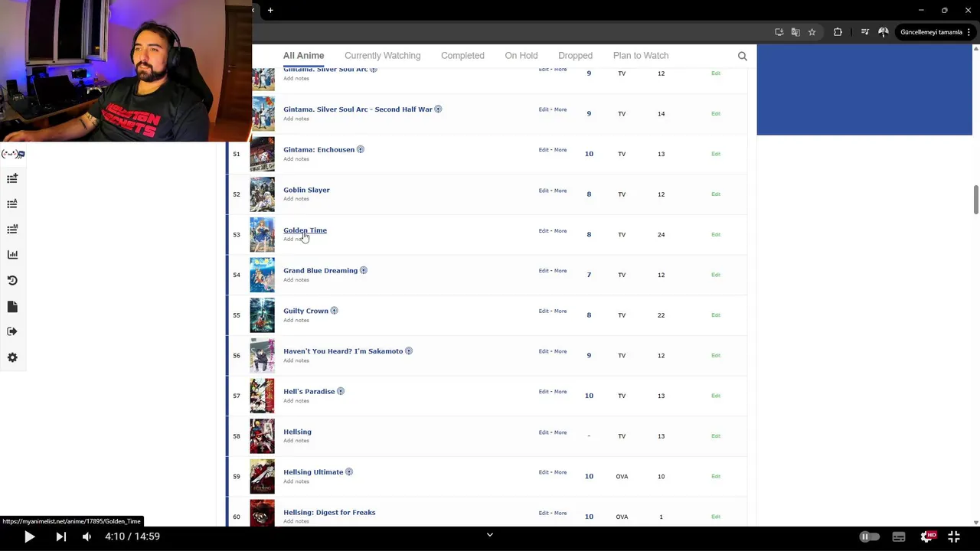Click the Grand Blue Dreaming cover thumbnail
Viewport: 980px width, 551px height.
tap(262, 275)
